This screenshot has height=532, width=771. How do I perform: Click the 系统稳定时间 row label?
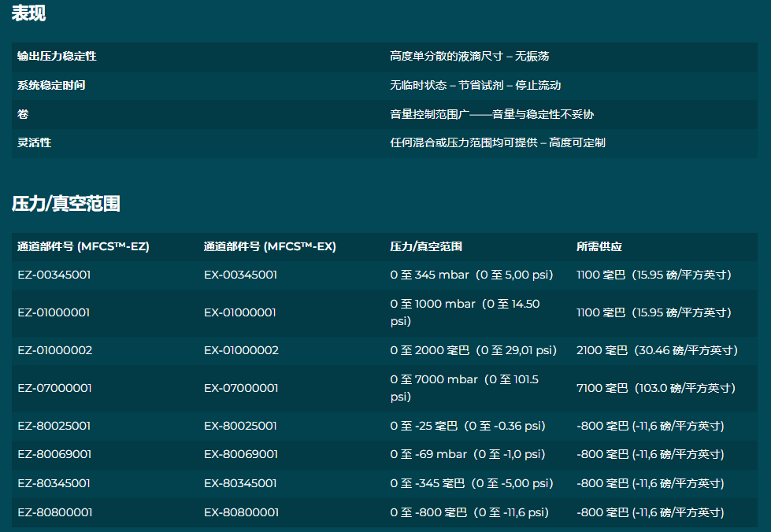coord(51,85)
